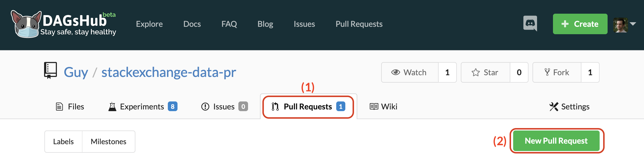This screenshot has width=644, height=159.
Task: Watch this repository
Action: tap(410, 72)
